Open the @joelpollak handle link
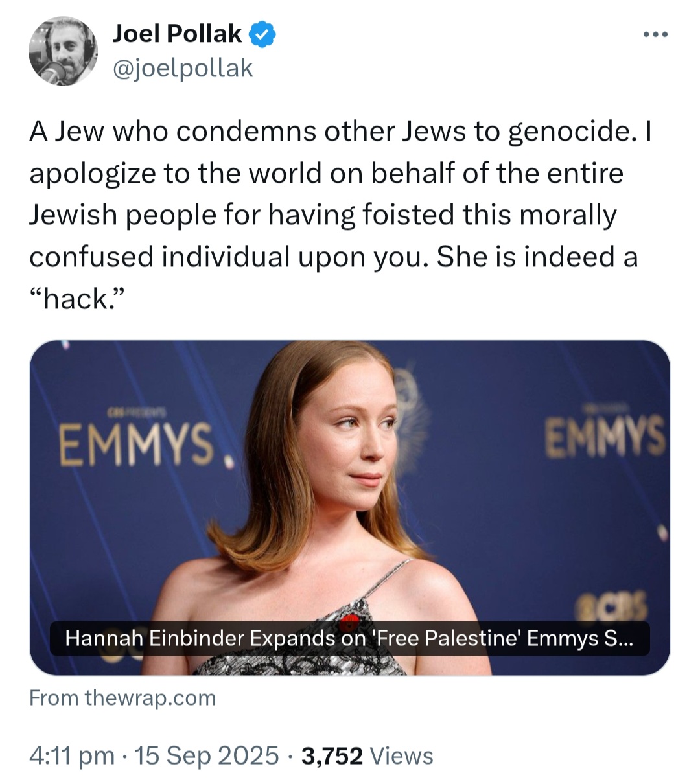This screenshot has width=700, height=784. pos(183,68)
